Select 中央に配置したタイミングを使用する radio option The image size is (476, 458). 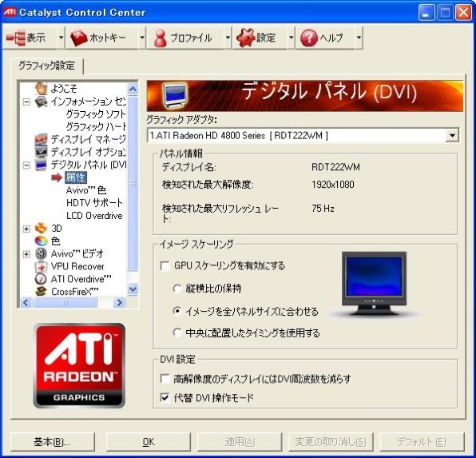177,333
